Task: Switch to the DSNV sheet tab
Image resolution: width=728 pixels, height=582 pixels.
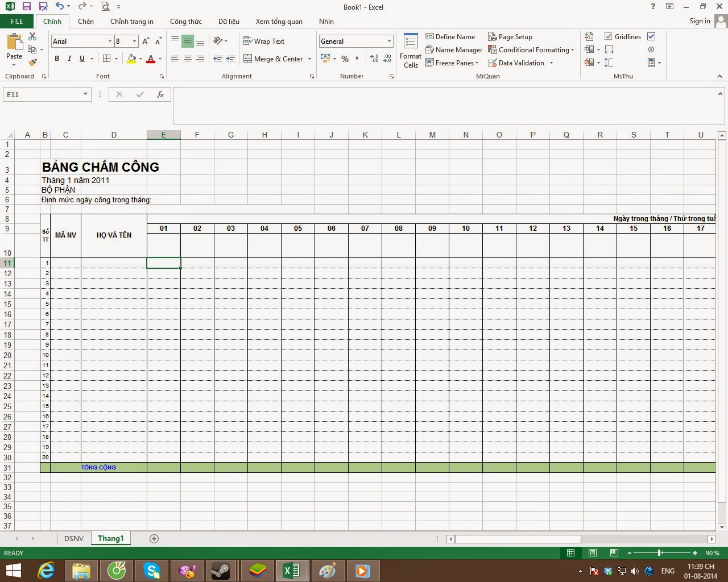Action: point(73,538)
